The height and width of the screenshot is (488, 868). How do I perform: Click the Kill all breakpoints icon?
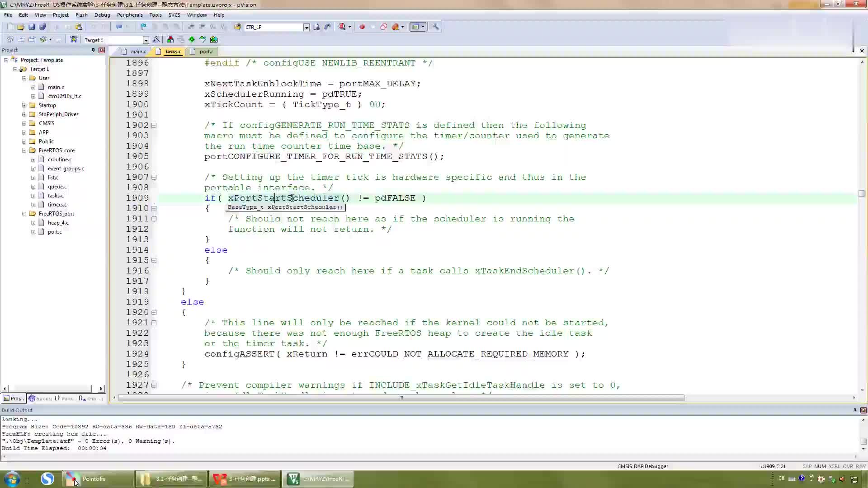(396, 27)
